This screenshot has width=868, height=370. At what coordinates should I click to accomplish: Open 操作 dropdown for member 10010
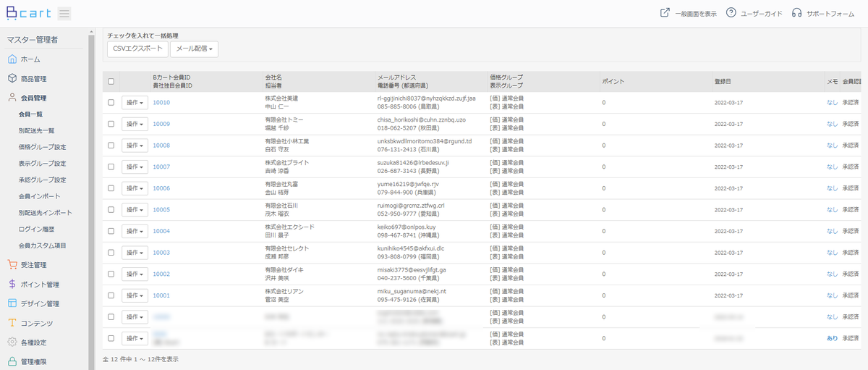point(135,102)
